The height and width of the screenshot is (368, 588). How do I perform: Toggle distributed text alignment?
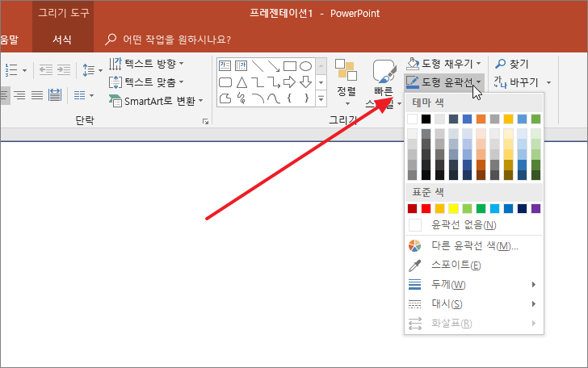[55, 95]
